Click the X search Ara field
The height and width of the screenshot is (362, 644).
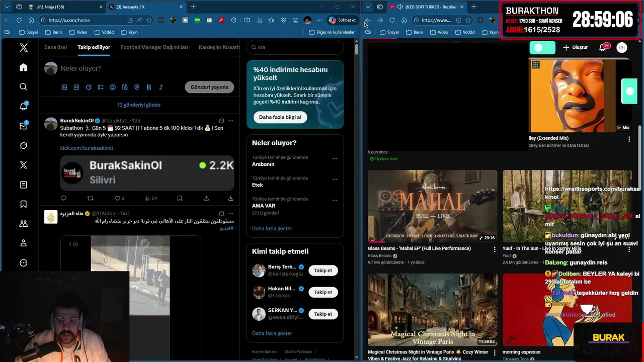(295, 47)
